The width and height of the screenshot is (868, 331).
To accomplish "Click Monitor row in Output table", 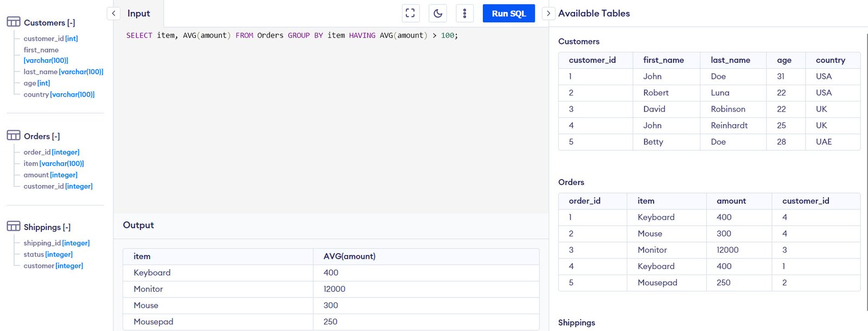I will click(331, 289).
